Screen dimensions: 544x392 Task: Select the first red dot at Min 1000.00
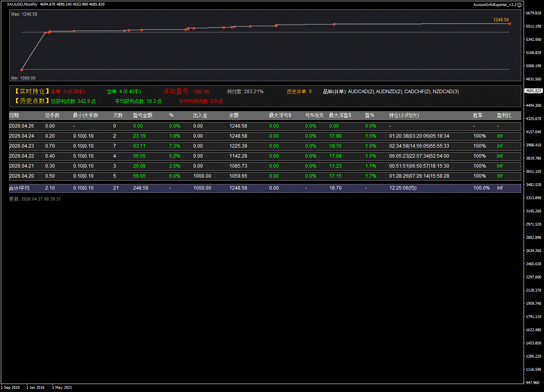click(x=22, y=70)
